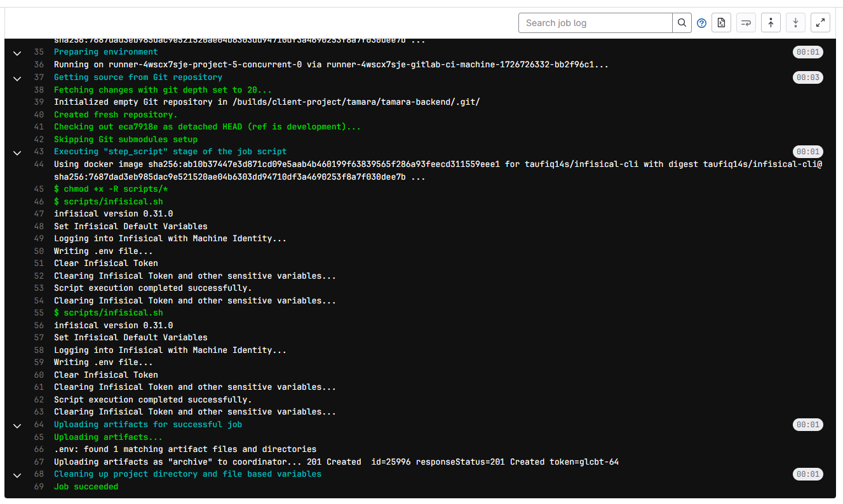Image resolution: width=843 pixels, height=504 pixels.
Task: Click line number 67 link
Action: (x=39, y=462)
